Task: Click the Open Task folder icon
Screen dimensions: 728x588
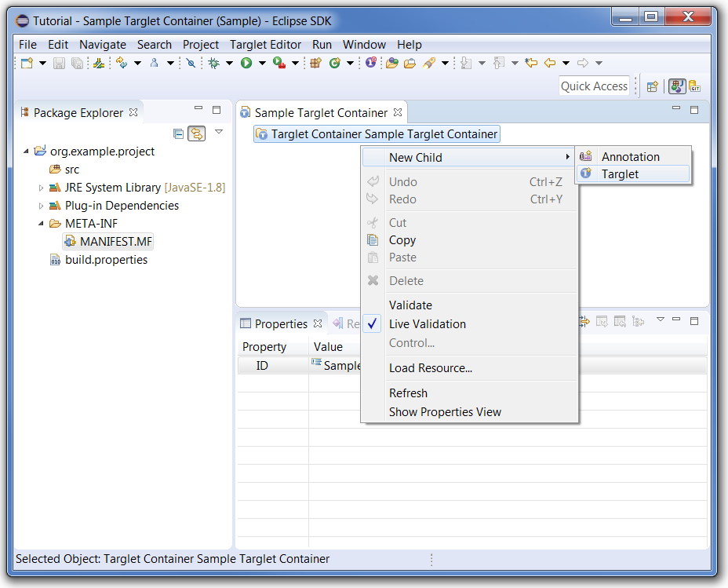Action: pos(410,63)
